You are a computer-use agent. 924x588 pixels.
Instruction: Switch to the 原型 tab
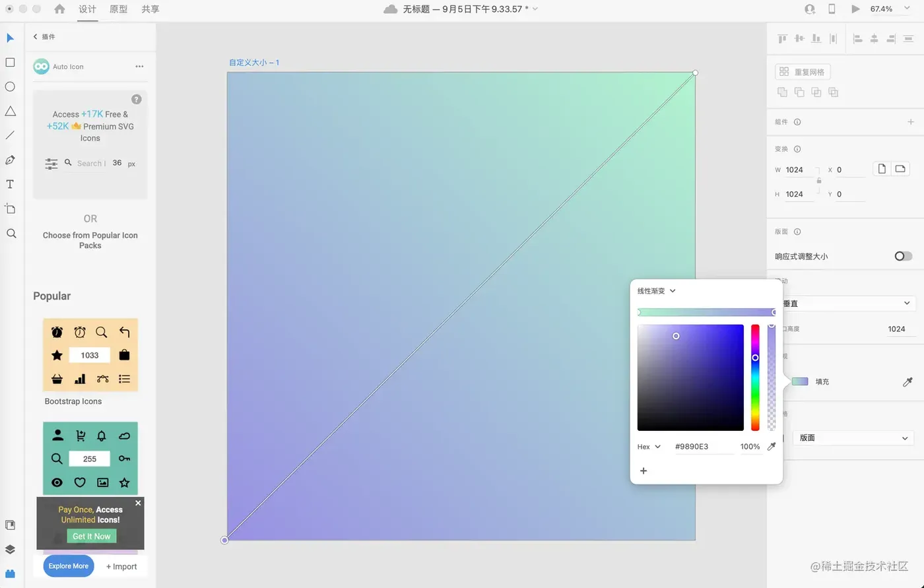tap(119, 9)
